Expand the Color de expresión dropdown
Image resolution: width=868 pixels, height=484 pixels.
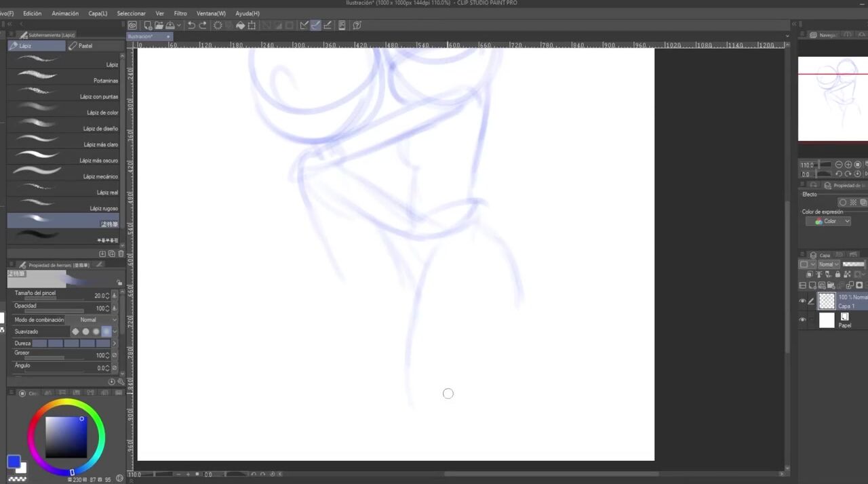tap(828, 222)
